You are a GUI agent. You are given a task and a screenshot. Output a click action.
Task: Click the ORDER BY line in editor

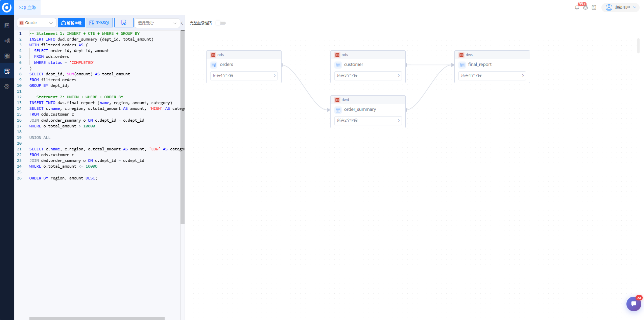(x=63, y=178)
